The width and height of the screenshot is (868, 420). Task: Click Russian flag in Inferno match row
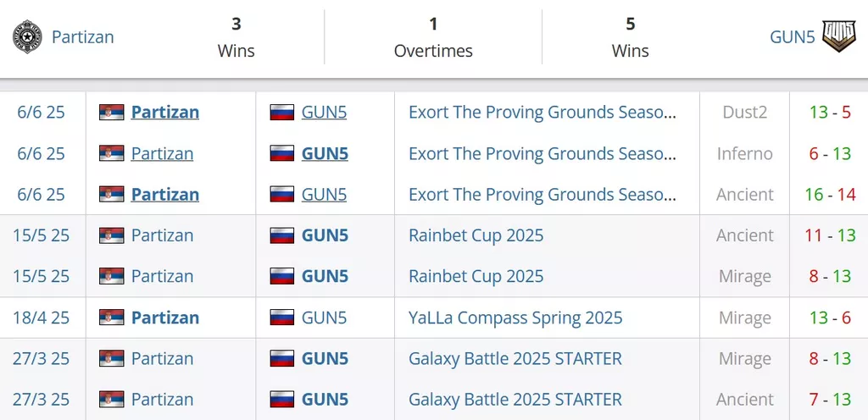point(282,153)
